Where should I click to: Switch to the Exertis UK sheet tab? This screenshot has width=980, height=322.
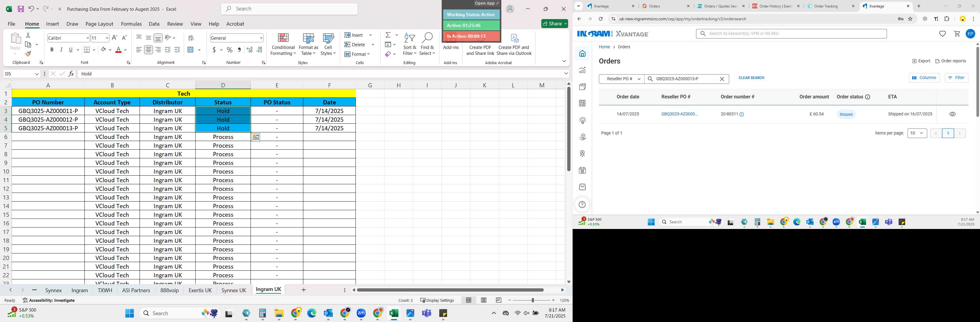[x=200, y=290]
